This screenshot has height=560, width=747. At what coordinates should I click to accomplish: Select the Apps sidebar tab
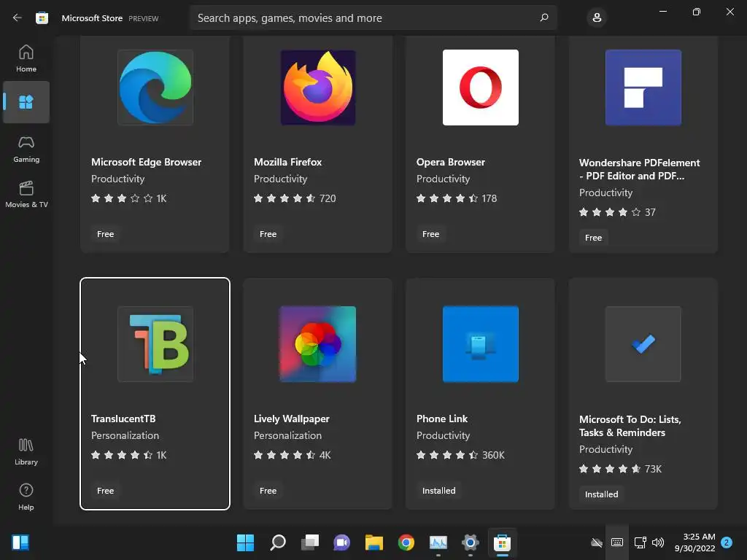point(26,102)
